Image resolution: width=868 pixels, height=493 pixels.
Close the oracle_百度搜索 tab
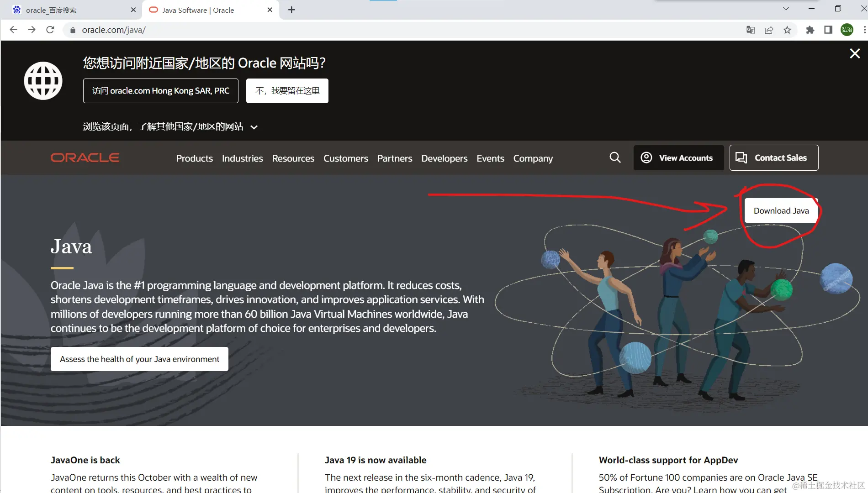click(133, 10)
